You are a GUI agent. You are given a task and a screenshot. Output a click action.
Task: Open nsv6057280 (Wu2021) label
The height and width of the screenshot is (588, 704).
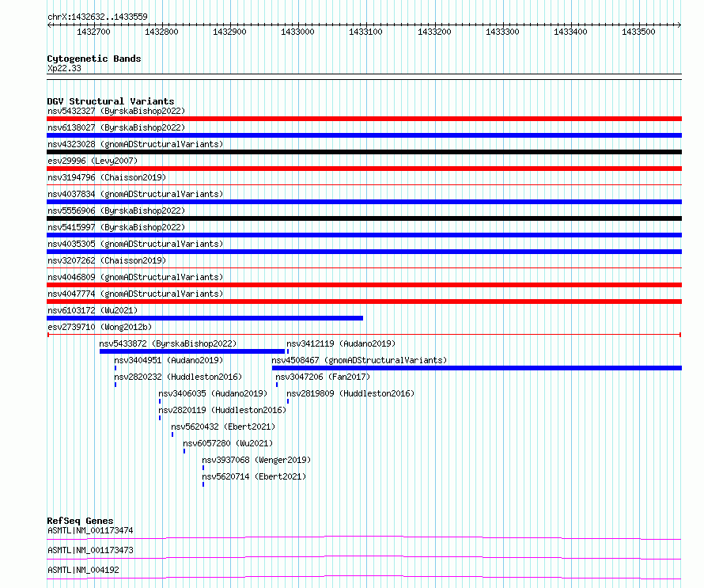228,443
